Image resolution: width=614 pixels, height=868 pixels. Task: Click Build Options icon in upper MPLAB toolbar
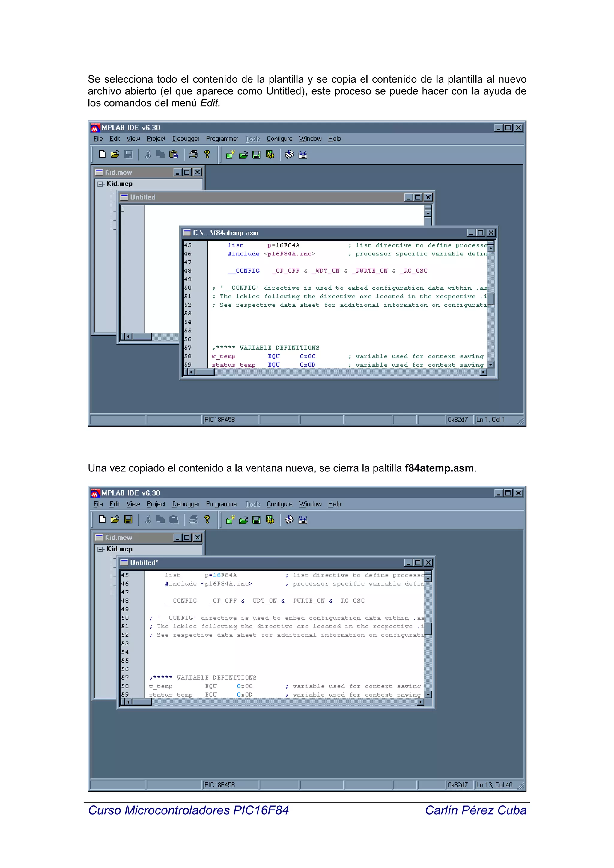[270, 154]
